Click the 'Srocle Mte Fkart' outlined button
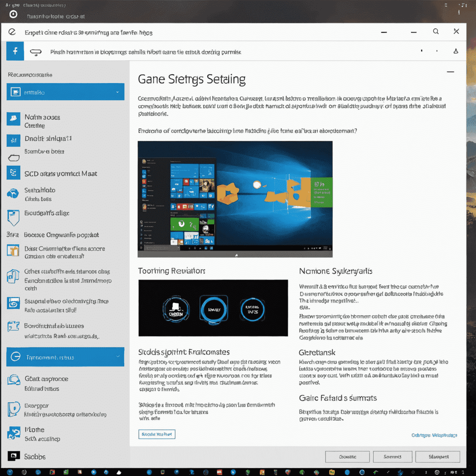 157,434
